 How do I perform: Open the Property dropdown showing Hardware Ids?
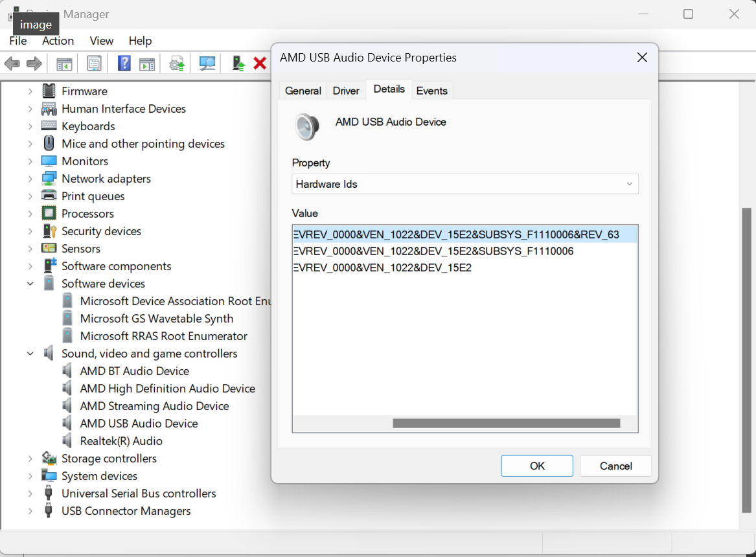[464, 184]
